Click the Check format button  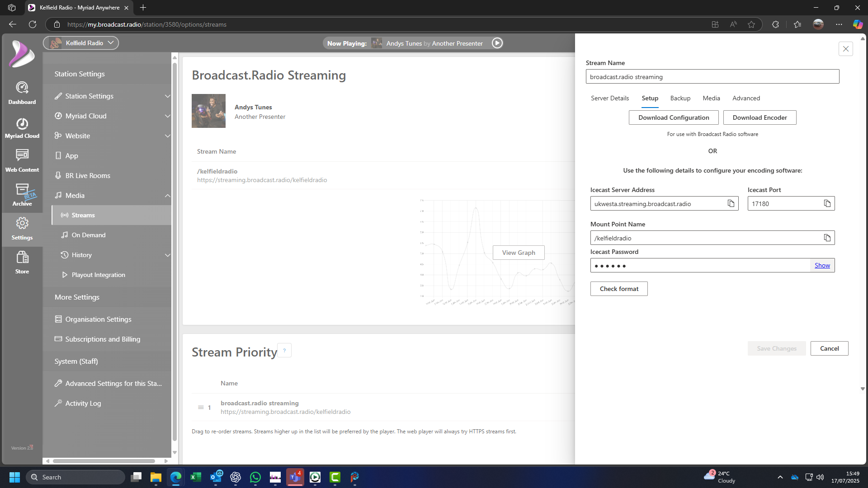tap(619, 289)
